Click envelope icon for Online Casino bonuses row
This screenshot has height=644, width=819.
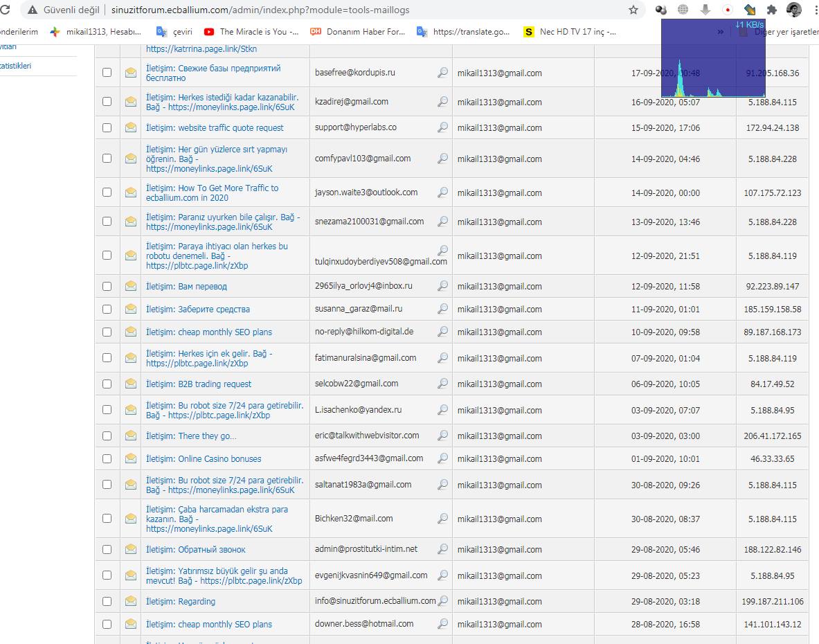click(131, 458)
